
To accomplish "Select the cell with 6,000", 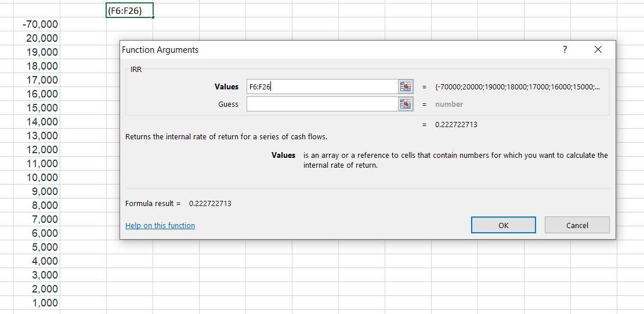I will [x=37, y=233].
